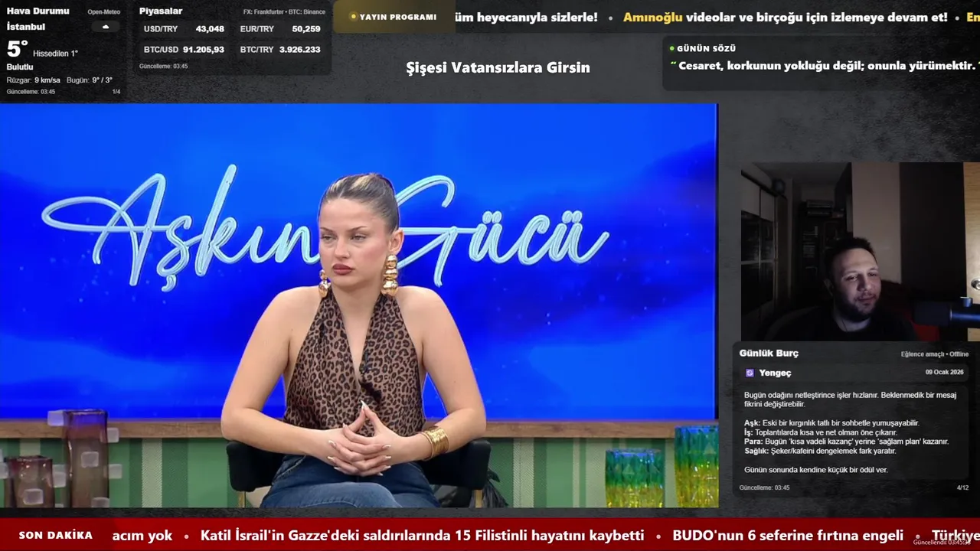Click the Bulutlu weather condition
Screen dimensions: 980x551
(20, 67)
